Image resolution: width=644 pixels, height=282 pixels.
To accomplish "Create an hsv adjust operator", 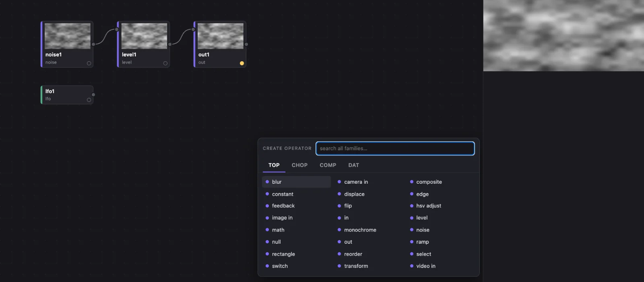I will (441, 206).
